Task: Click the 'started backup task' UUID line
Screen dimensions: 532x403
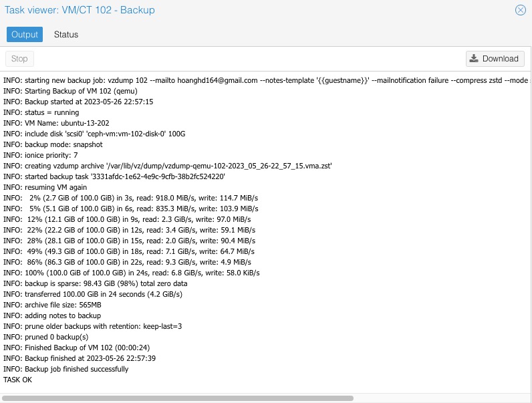Action: [114, 176]
